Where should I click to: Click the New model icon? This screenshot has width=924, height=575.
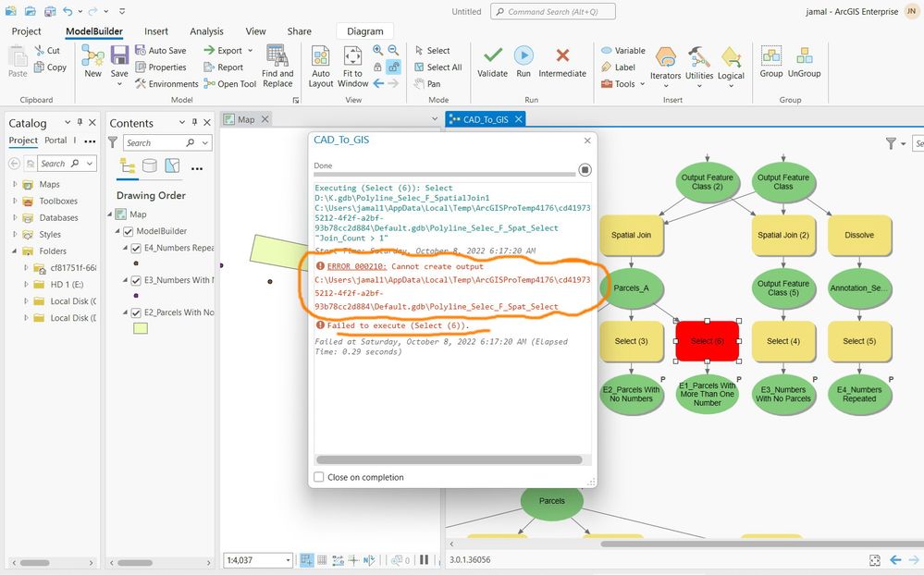pyautogui.click(x=92, y=61)
